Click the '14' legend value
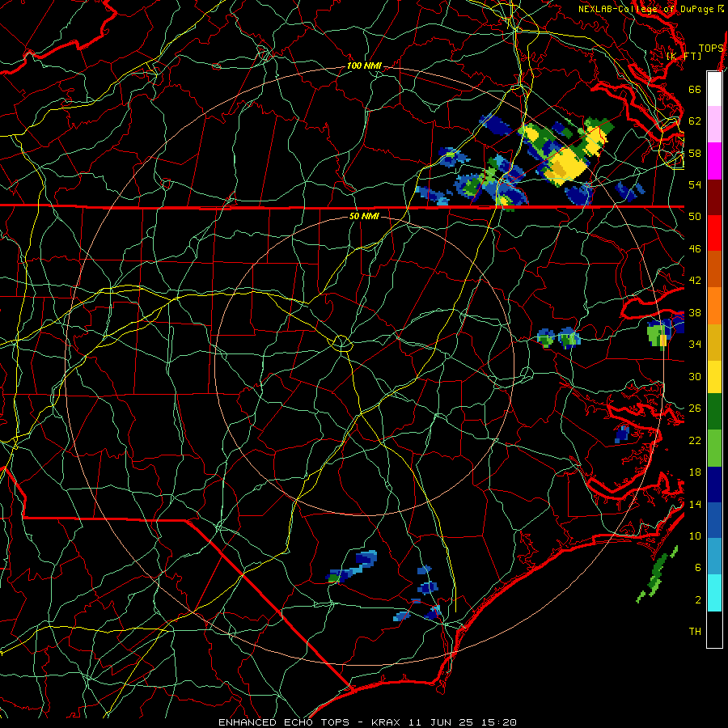 point(695,504)
